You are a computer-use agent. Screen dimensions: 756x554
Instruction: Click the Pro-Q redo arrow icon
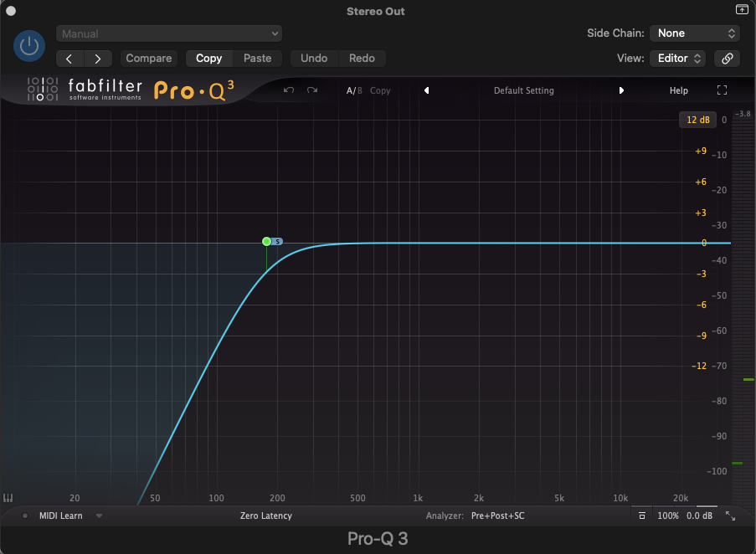click(x=312, y=90)
